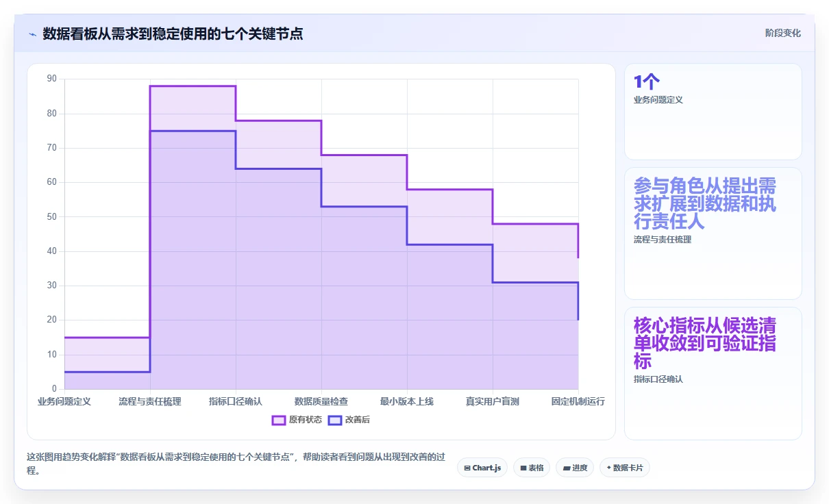Click y-axis value 0
This screenshot has width=829, height=504.
54,389
